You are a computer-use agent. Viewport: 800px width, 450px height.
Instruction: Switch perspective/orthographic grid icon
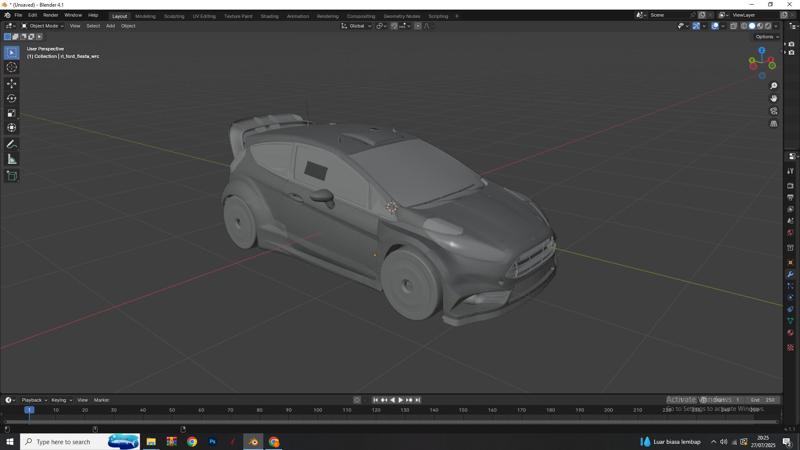point(773,124)
